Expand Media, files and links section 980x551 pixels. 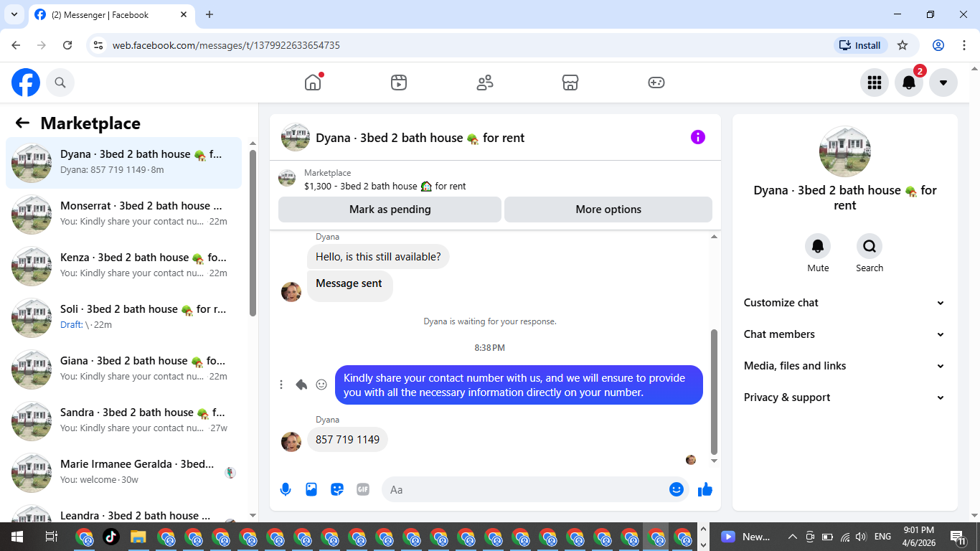(x=844, y=366)
